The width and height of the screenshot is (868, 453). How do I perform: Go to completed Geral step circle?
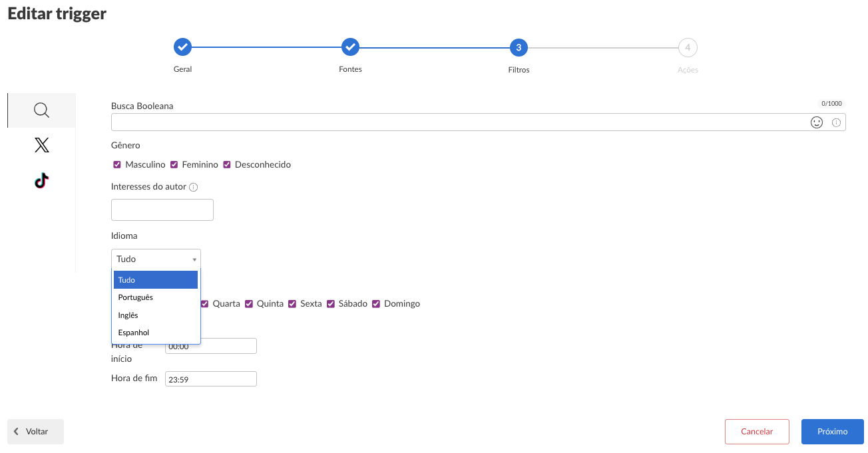pyautogui.click(x=182, y=47)
